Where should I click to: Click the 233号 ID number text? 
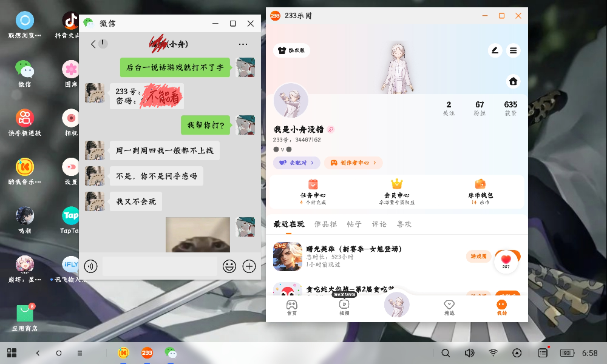[297, 140]
